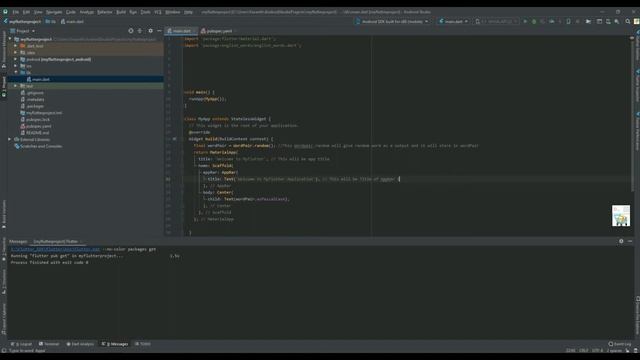Click myflutterproject breadcrumb in navigation bar
This screenshot has width=640, height=360.
tap(23, 21)
